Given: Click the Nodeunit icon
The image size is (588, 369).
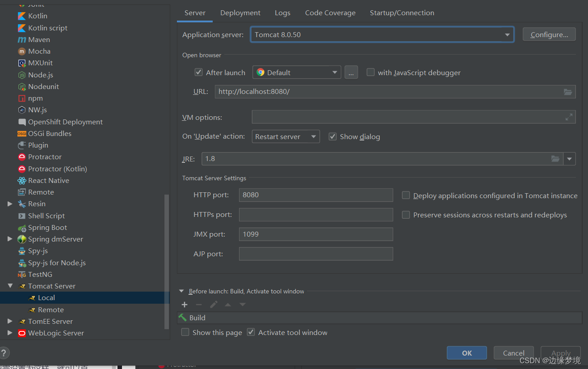Looking at the screenshot, I should pos(22,87).
